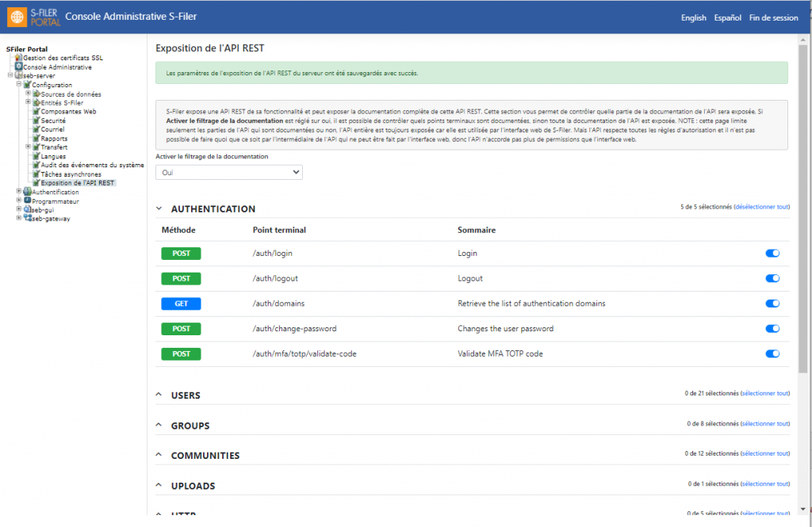The image size is (812, 527).
Task: Click the seb-gui node icon
Action: tap(28, 209)
